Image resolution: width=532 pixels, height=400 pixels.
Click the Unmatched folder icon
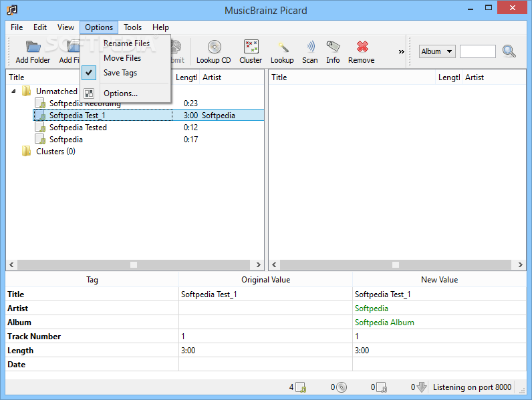(26, 91)
